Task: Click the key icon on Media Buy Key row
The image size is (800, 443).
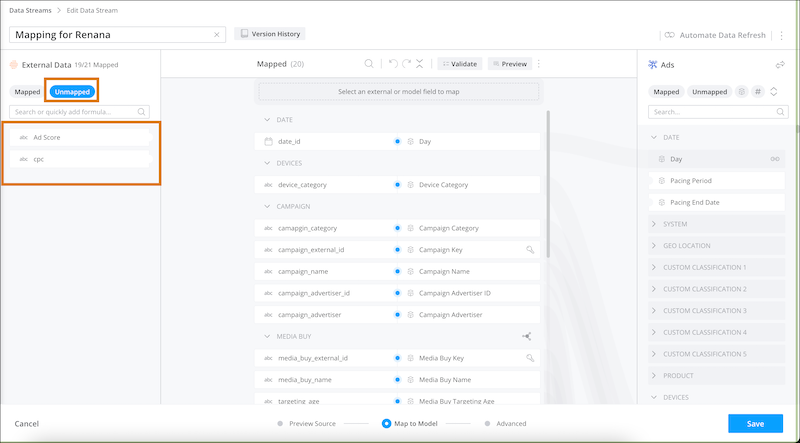Action: [530, 358]
